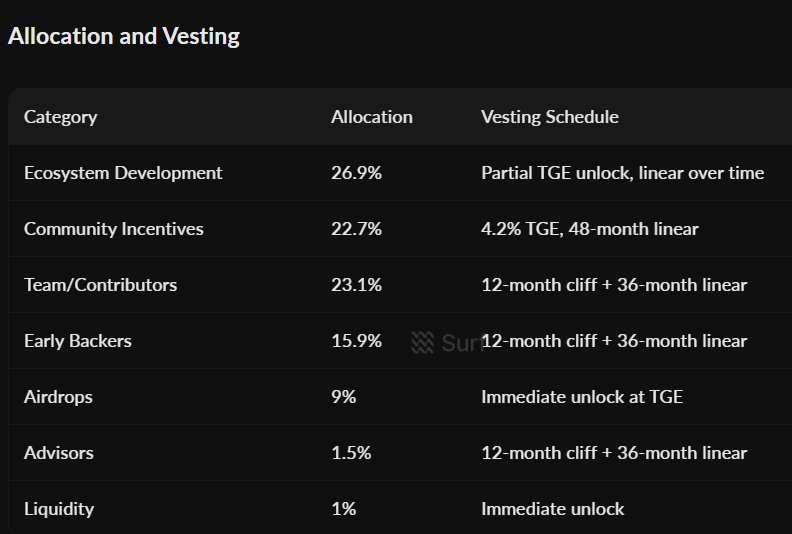Select the Airdrops row label
The image size is (792, 534).
[58, 397]
